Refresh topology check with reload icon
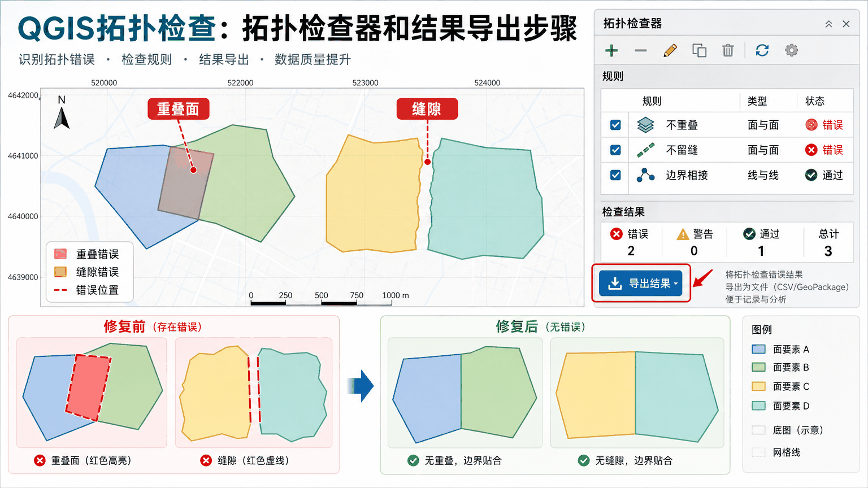 [762, 51]
